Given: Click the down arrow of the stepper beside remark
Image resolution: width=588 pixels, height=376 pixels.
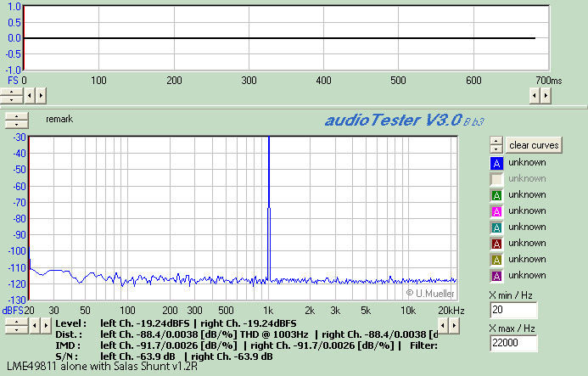Looking at the screenshot, I should [x=16, y=124].
